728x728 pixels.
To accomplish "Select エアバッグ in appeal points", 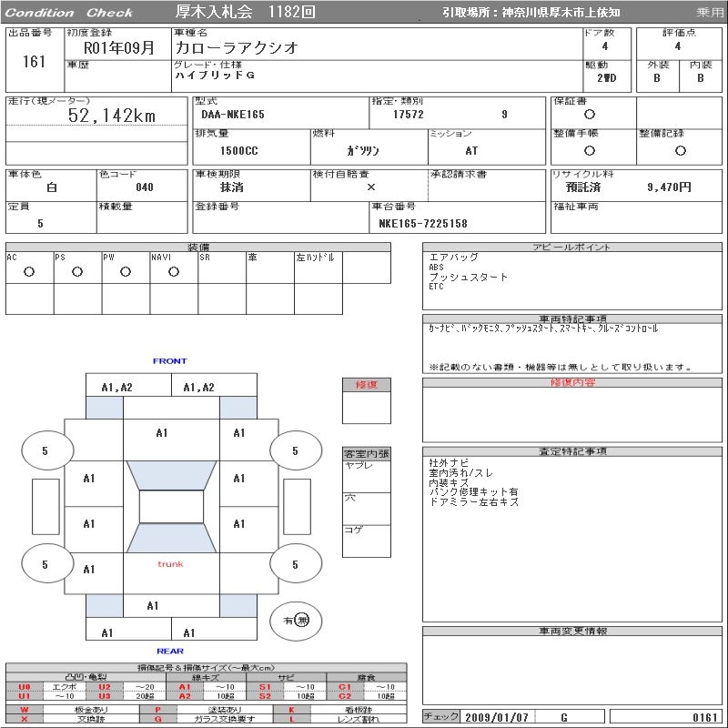I will pos(453,258).
